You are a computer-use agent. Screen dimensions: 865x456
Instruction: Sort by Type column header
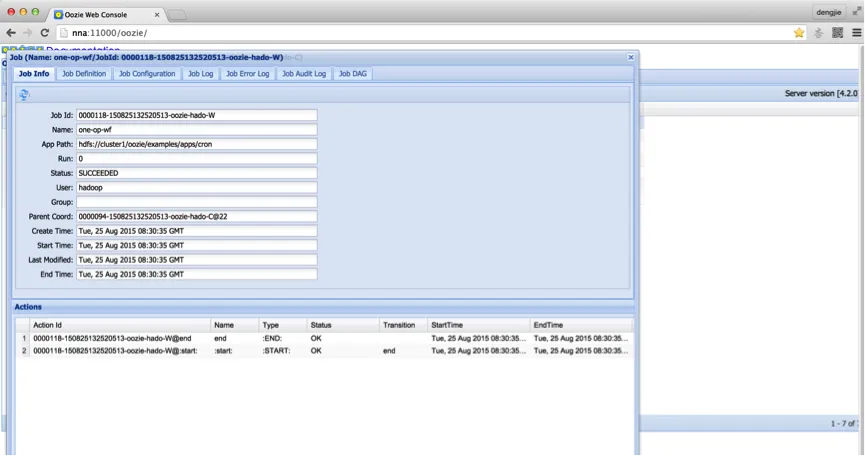click(x=282, y=325)
